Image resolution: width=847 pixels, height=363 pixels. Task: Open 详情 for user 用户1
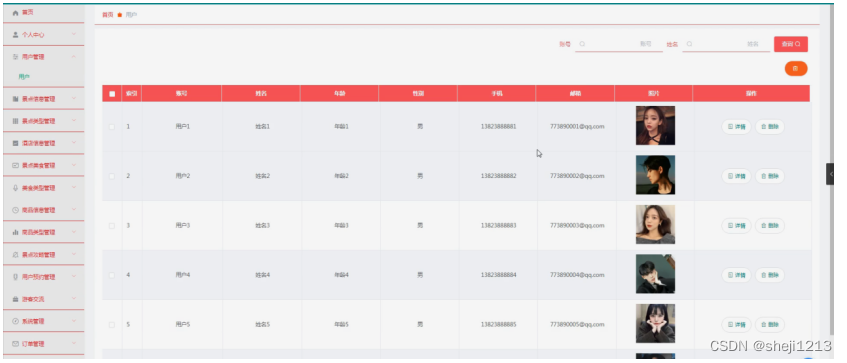point(736,127)
